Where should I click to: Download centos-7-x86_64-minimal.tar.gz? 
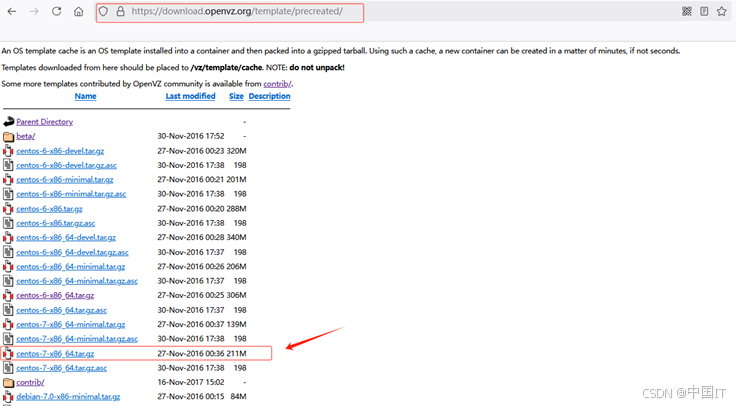[71, 325]
